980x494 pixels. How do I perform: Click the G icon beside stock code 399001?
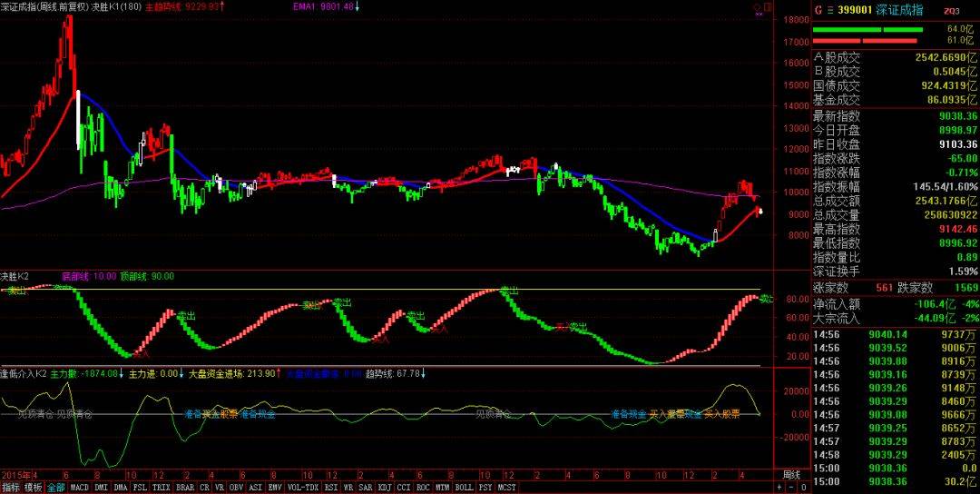(818, 11)
